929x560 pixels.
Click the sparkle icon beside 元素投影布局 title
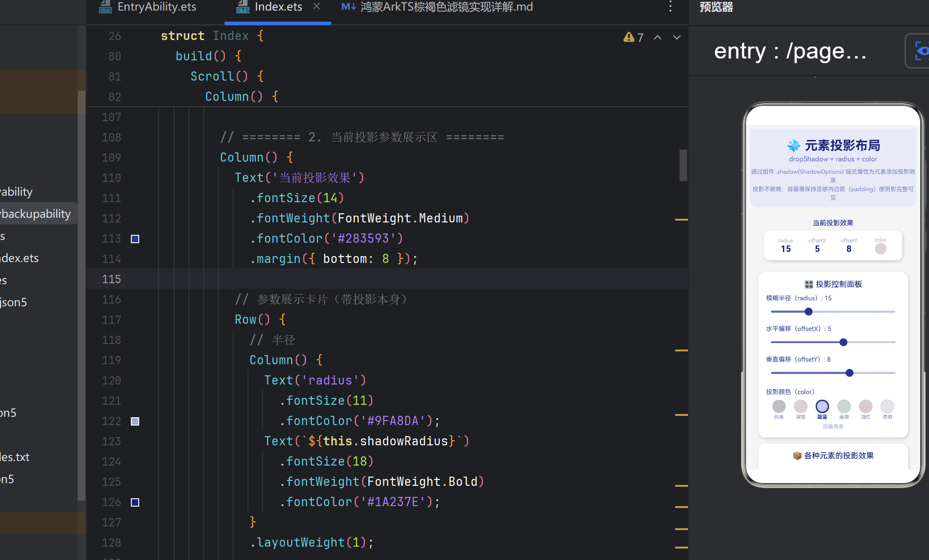(794, 146)
